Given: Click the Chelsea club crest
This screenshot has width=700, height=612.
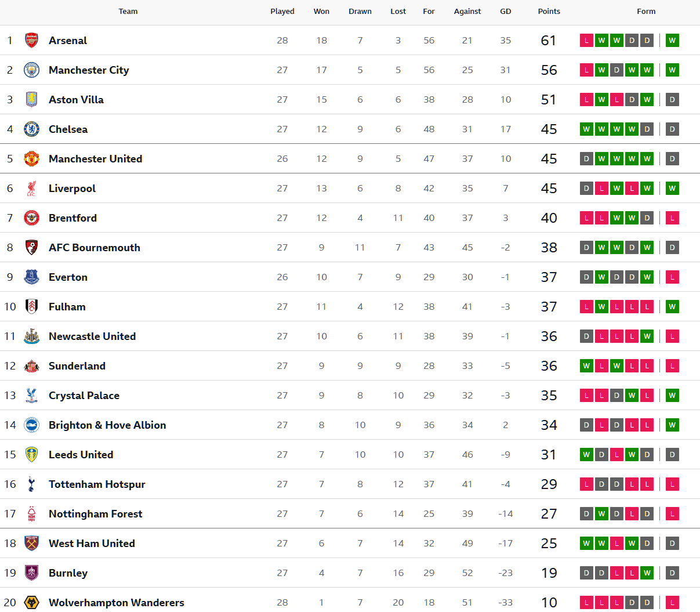Looking at the screenshot, I should (x=31, y=129).
